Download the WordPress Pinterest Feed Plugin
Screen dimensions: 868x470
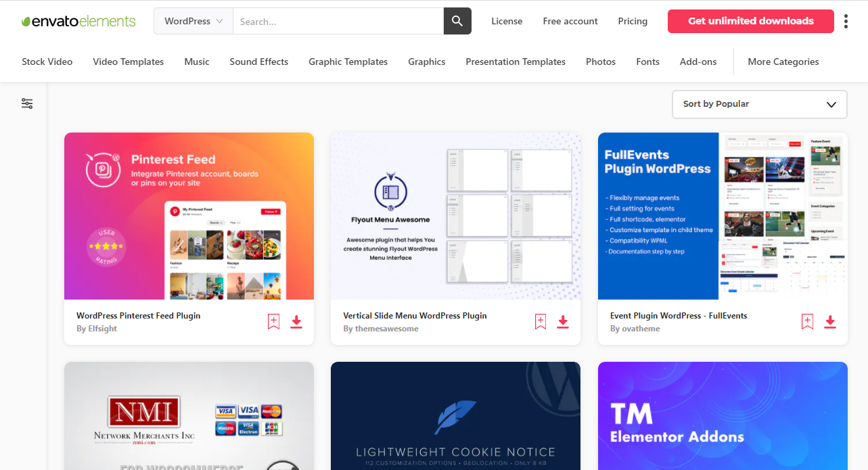[296, 322]
